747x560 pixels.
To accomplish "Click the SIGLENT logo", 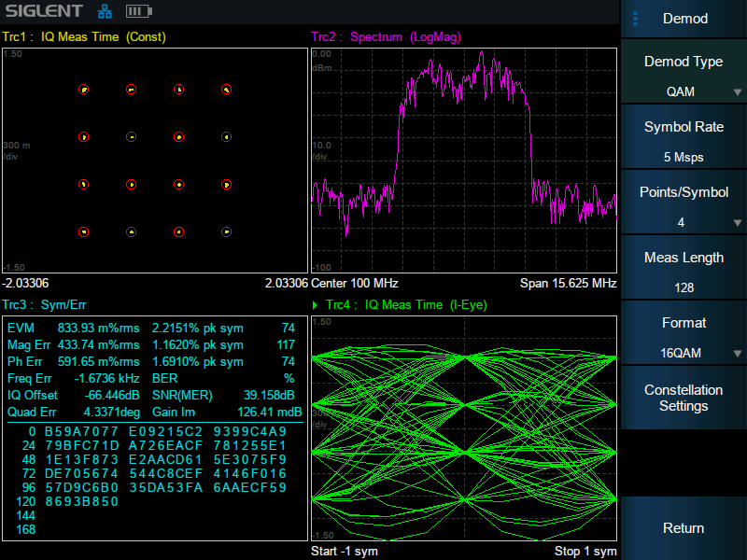I will pyautogui.click(x=43, y=12).
